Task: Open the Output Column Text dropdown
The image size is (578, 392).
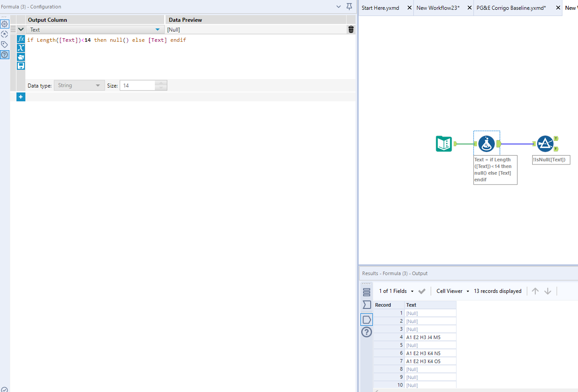Action: coord(157,30)
